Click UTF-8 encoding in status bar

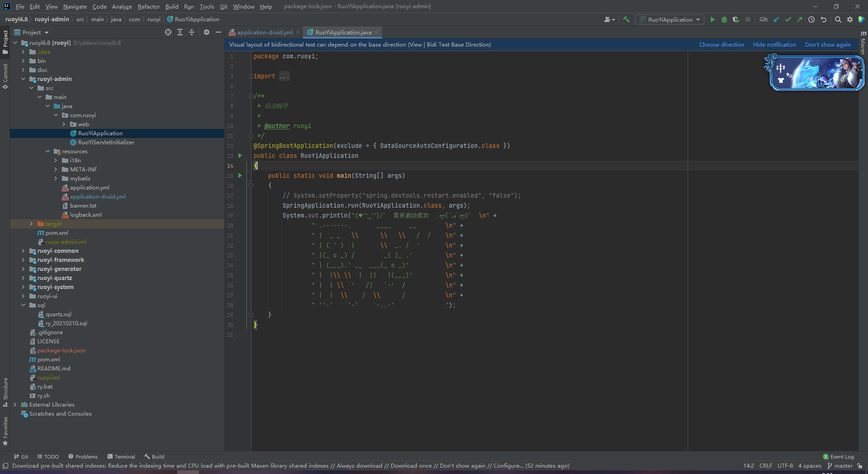785,466
